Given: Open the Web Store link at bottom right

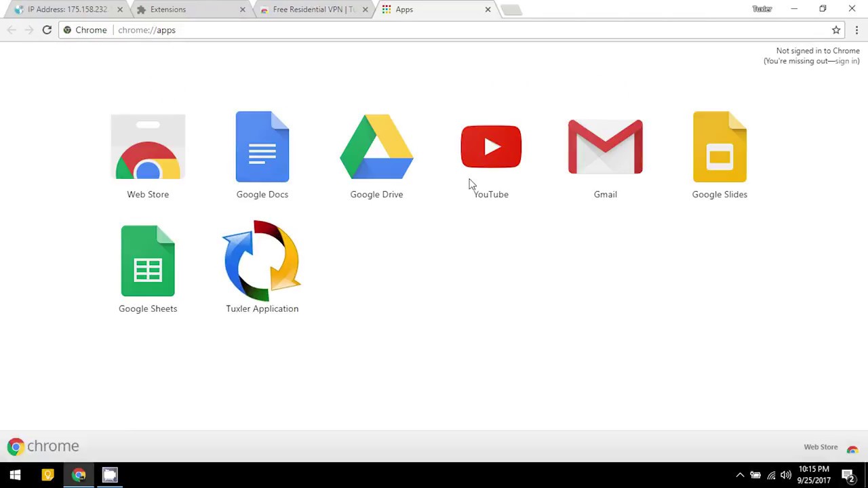Looking at the screenshot, I should pos(831,447).
